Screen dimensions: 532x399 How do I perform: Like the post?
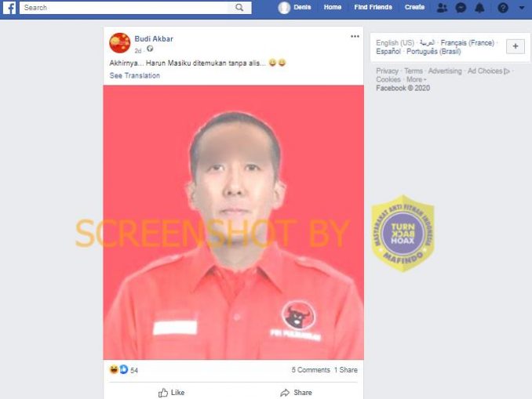pos(171,393)
